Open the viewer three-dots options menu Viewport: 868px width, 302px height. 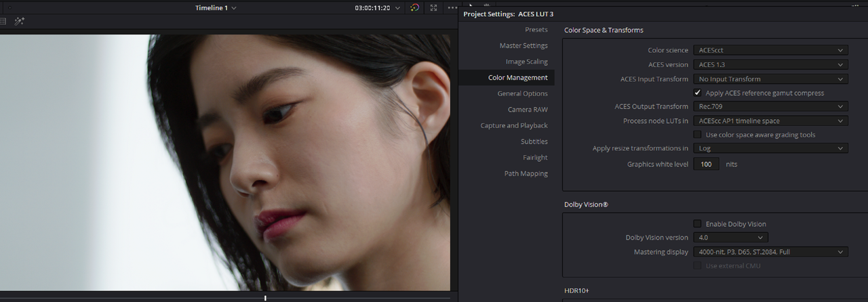(452, 7)
